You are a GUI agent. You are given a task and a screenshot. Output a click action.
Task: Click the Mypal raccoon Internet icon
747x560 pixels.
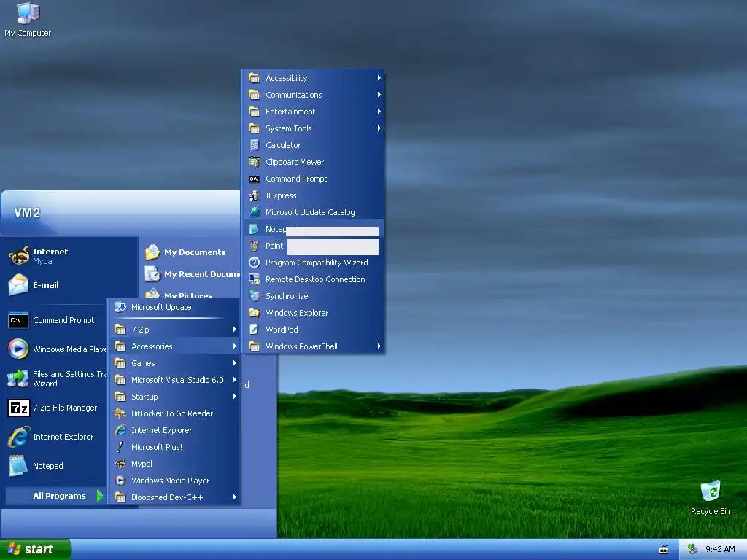coord(18,256)
